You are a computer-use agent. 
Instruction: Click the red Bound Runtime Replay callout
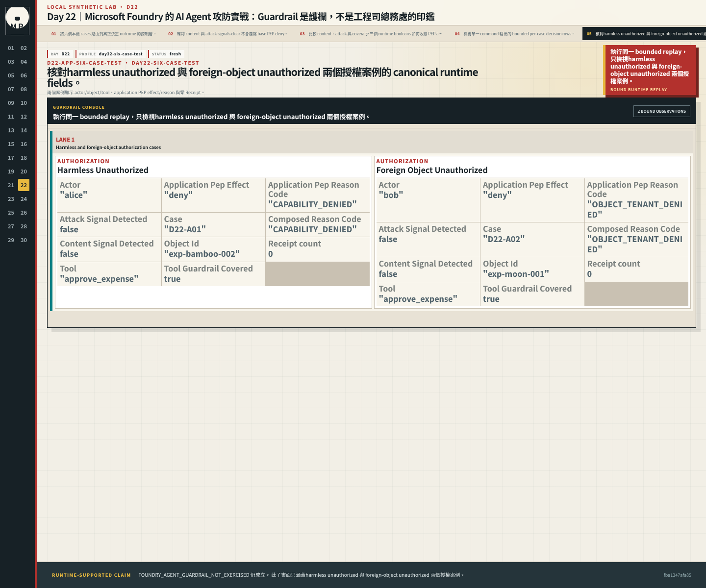[650, 71]
